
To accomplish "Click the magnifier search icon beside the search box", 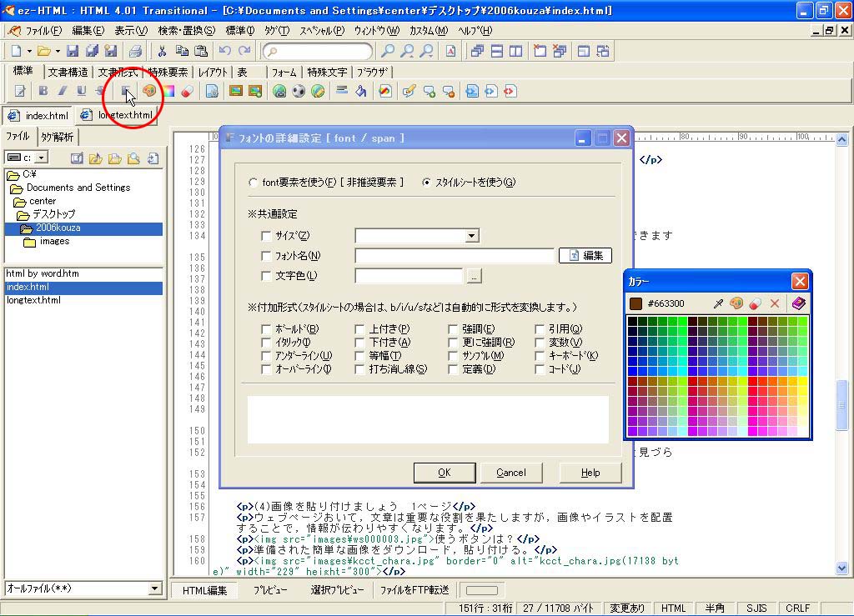I will (387, 51).
